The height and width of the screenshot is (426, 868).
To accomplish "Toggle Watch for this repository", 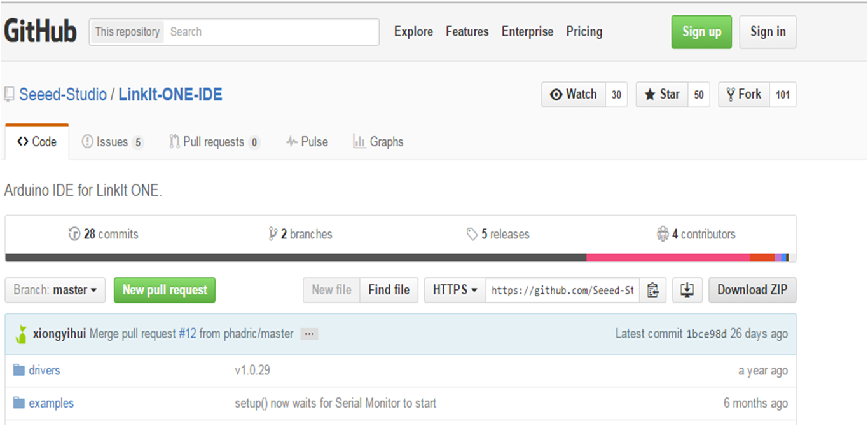I will (574, 94).
